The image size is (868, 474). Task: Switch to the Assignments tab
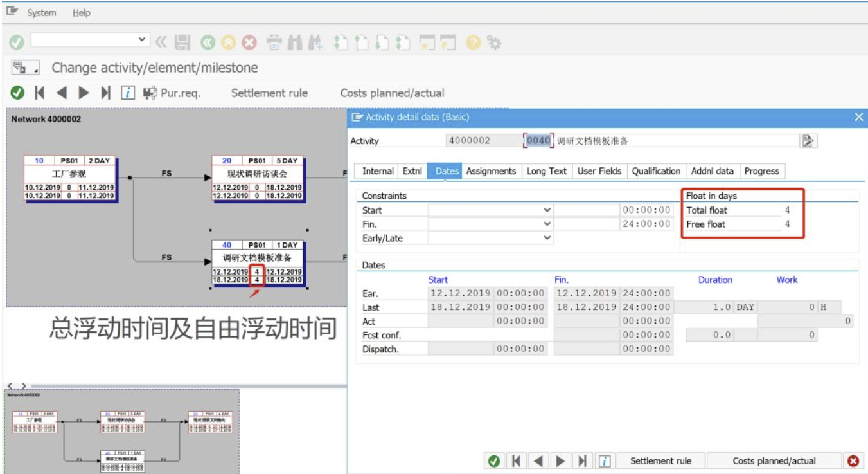(491, 171)
